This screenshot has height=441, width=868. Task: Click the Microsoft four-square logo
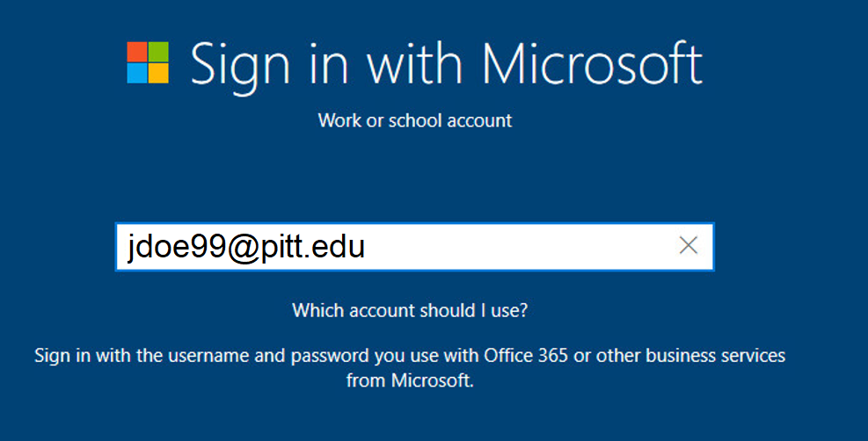(148, 62)
